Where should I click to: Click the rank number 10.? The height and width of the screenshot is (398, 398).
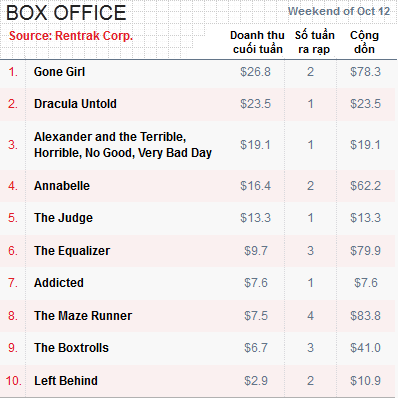pyautogui.click(x=13, y=381)
